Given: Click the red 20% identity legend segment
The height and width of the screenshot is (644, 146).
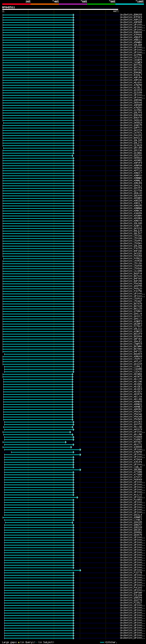Looking at the screenshot, I should tap(16, 4).
